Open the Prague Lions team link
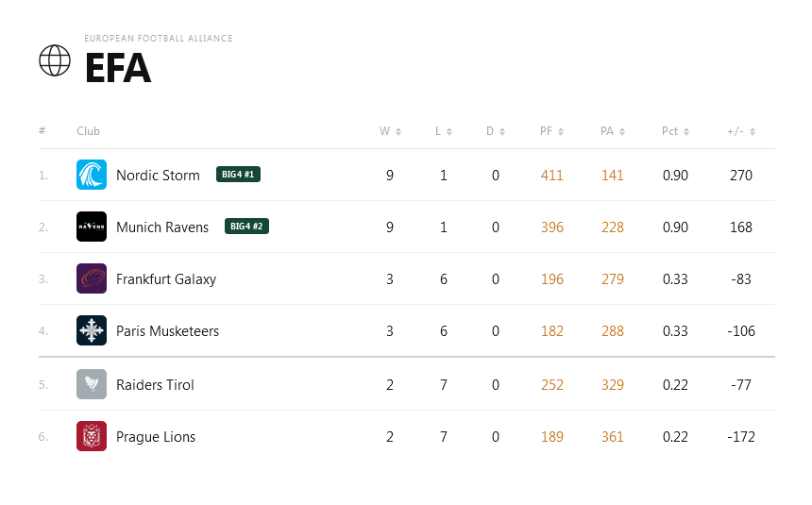This screenshot has height=505, width=812. coord(156,437)
